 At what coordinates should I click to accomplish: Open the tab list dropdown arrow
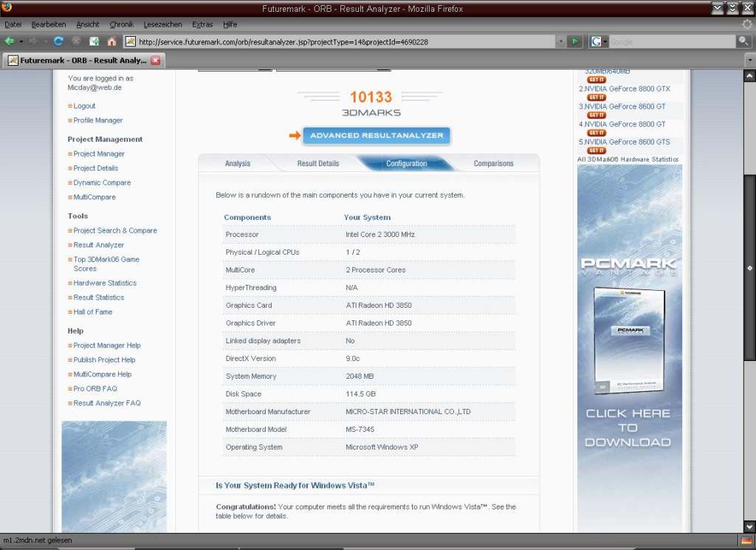749,61
